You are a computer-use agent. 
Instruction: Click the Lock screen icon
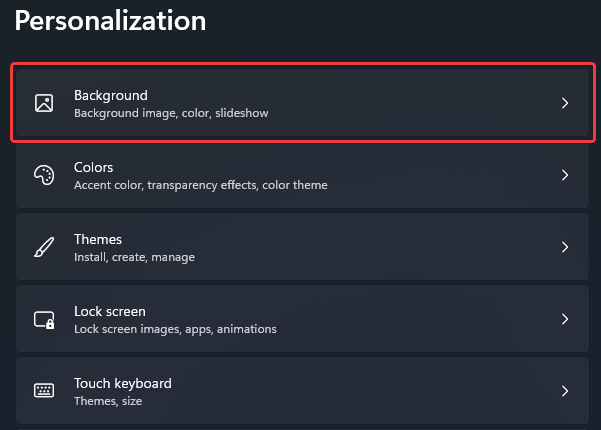43,319
